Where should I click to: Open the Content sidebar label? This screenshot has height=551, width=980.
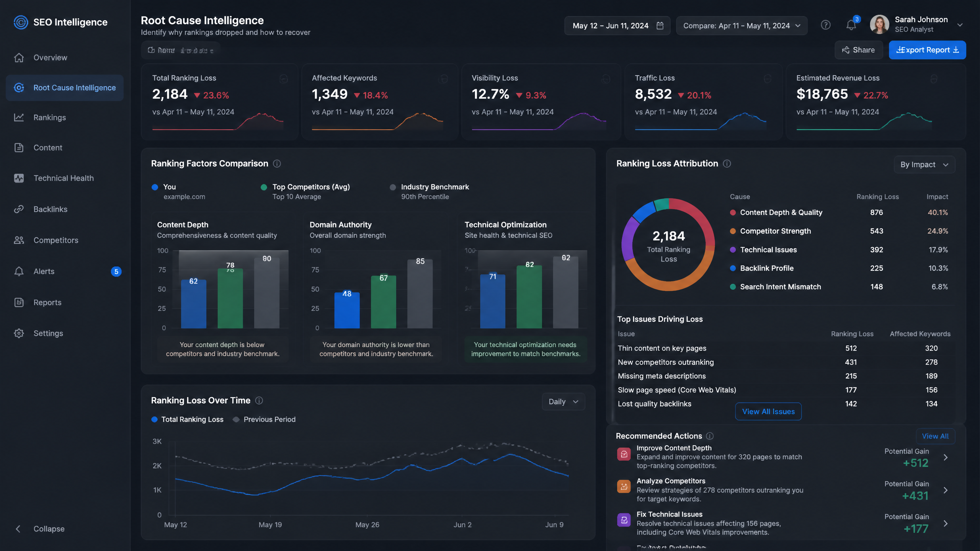coord(48,148)
